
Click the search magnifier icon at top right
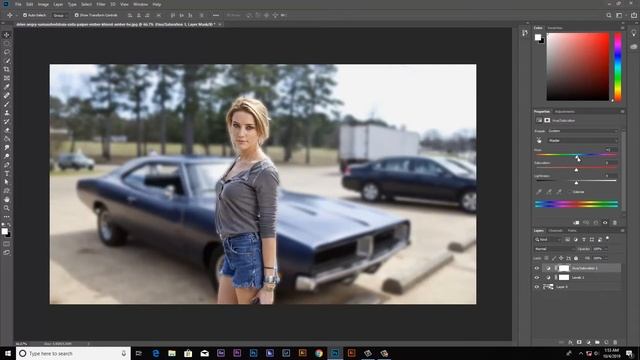click(x=609, y=15)
